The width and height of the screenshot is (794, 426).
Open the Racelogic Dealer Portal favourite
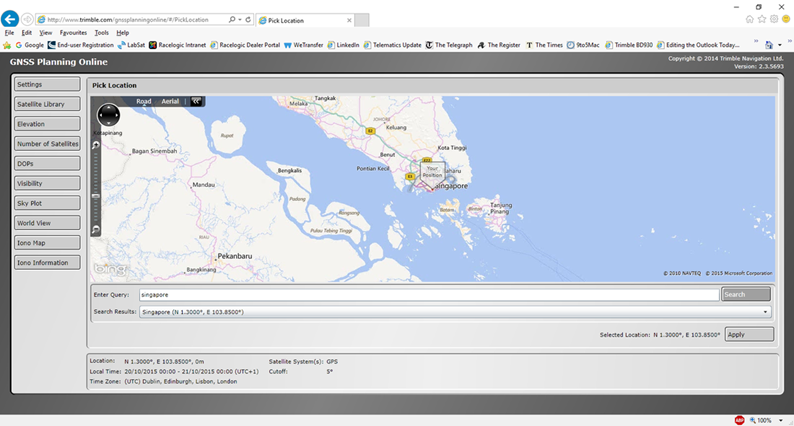point(245,45)
